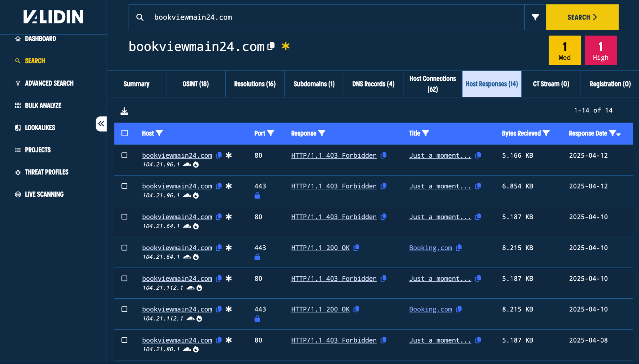Open search filter funnel next to search box
Screen dimensions: 639x364
pos(535,17)
